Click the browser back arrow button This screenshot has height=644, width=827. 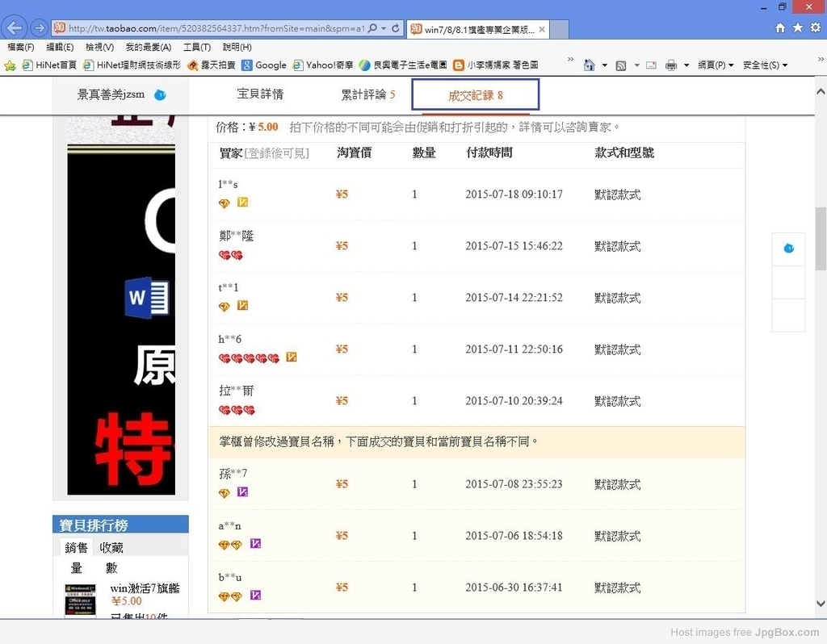coord(15,28)
